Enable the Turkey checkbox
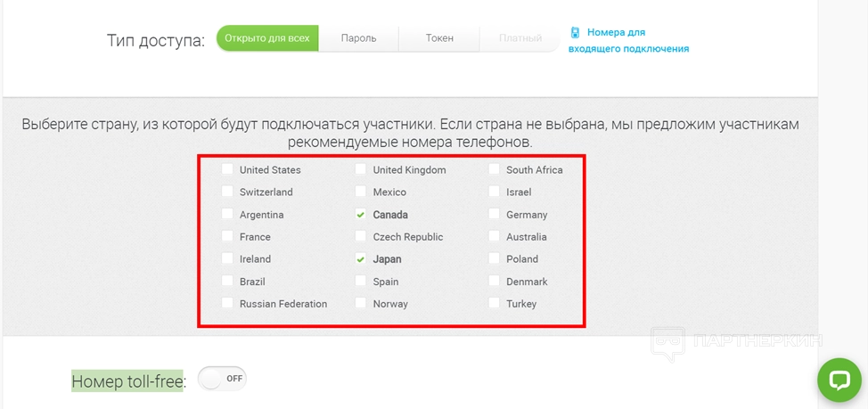868x409 pixels. click(x=495, y=304)
